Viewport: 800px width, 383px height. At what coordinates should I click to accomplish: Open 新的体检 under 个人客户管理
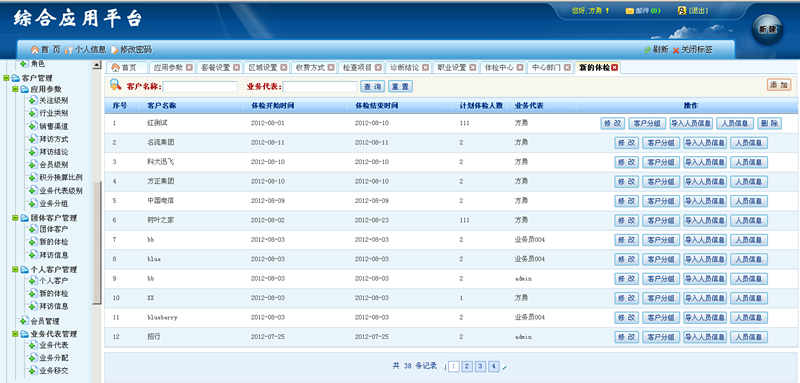54,294
